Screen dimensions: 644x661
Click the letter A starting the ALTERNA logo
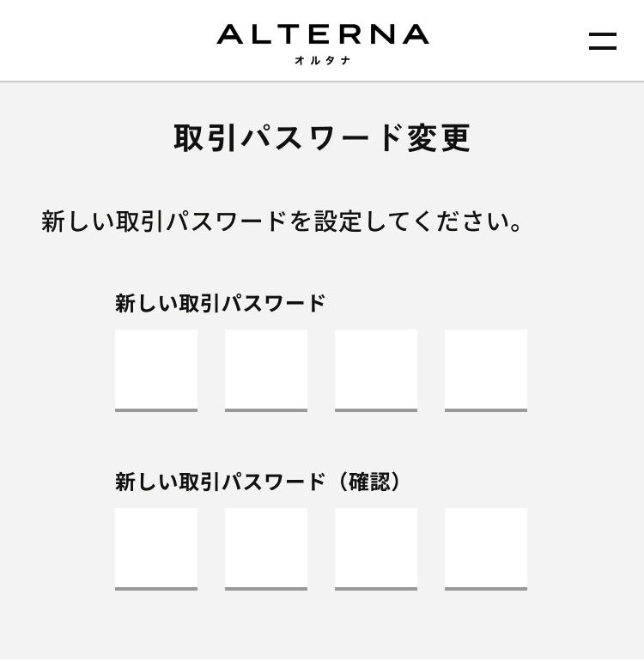click(230, 35)
